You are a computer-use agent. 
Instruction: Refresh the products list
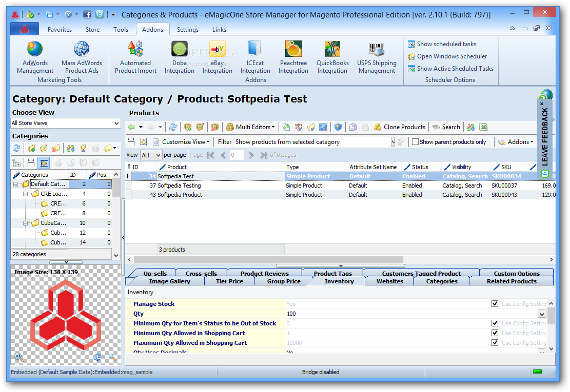173,127
